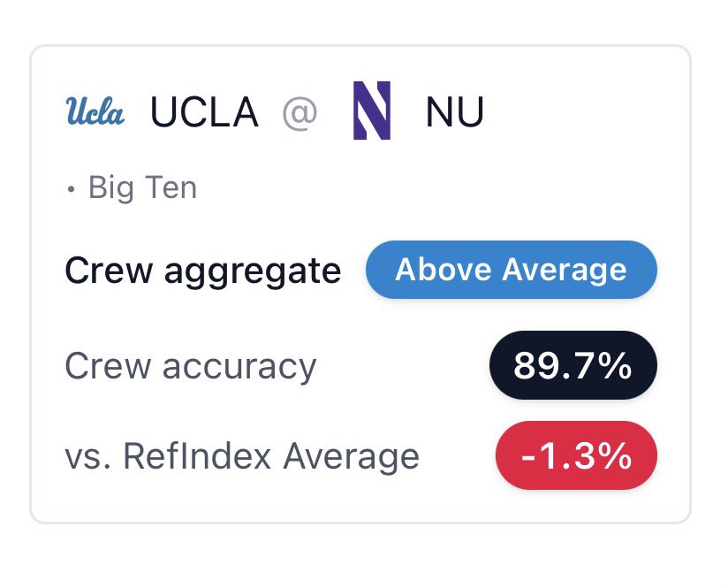Click the word Average in blue badge

pos(564,270)
